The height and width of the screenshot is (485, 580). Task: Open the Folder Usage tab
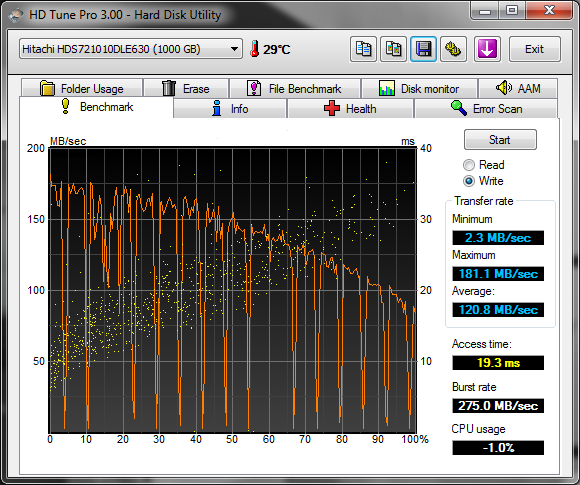click(x=82, y=88)
